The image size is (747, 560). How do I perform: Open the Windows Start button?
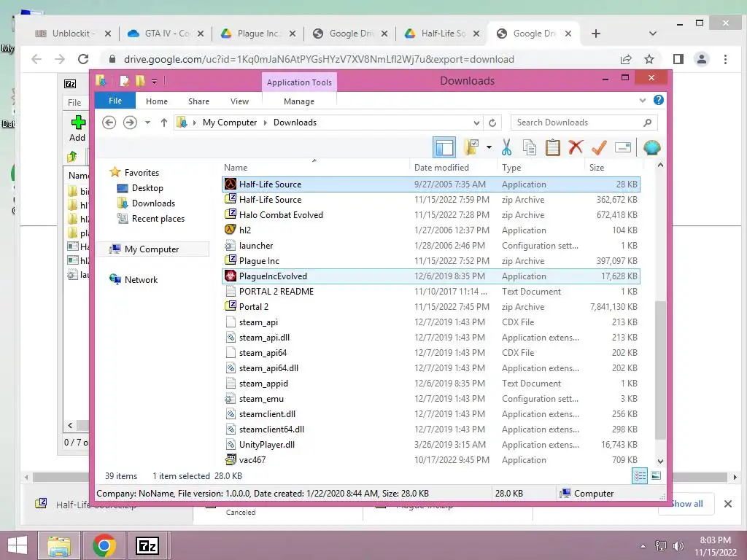[x=18, y=545]
